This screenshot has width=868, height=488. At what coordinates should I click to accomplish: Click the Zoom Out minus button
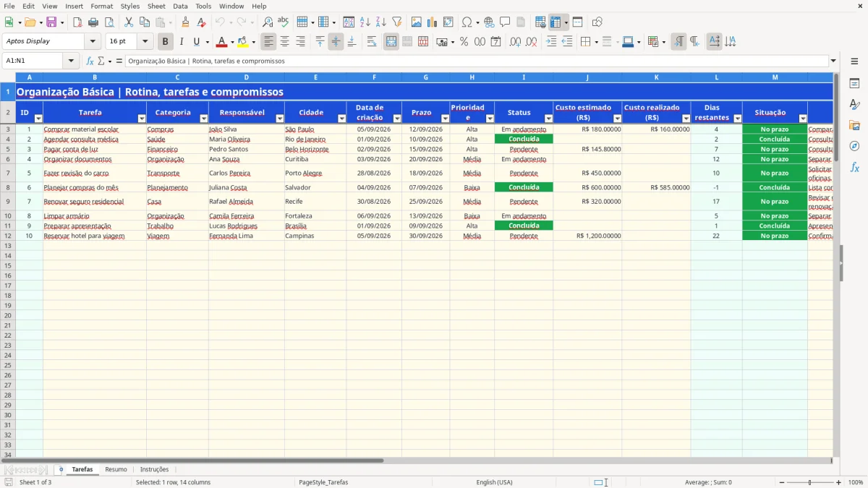coord(782,482)
